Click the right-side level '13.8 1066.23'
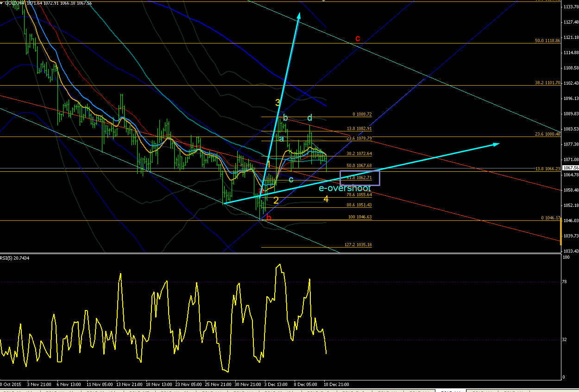Image resolution: width=579 pixels, height=392 pixels. (x=548, y=169)
